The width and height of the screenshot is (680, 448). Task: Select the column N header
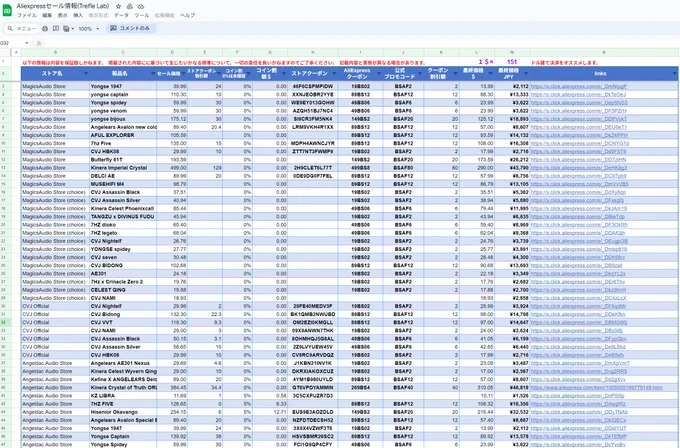[x=603, y=52]
